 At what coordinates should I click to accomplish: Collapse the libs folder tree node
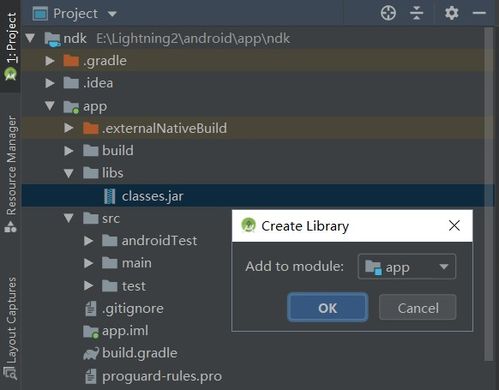69,173
